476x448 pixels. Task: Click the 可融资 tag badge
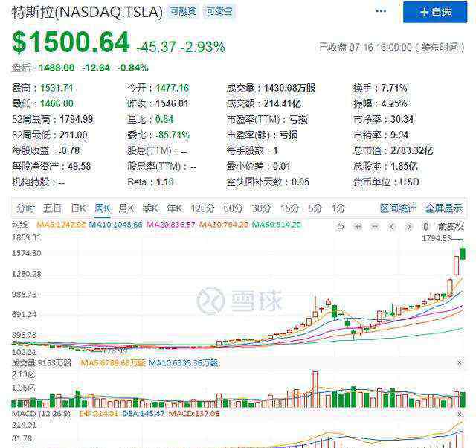pos(183,12)
